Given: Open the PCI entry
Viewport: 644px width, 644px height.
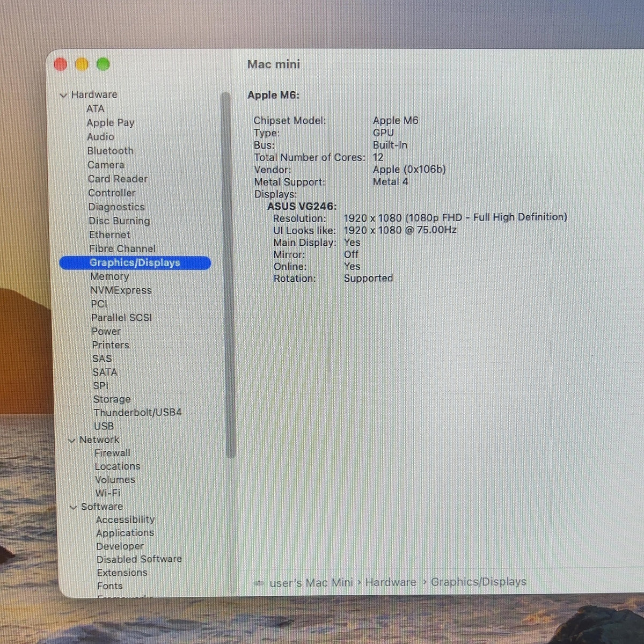Looking at the screenshot, I should pos(99,304).
